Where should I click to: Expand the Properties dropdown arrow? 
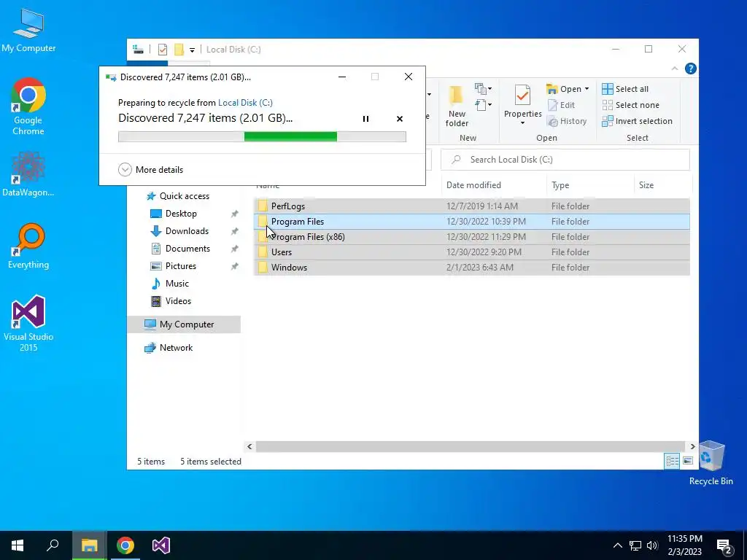522,123
